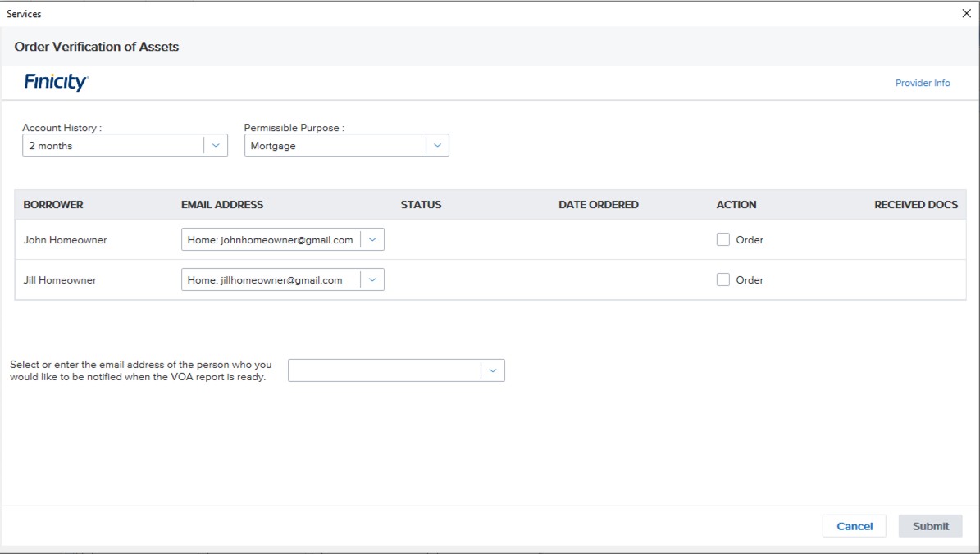This screenshot has width=980, height=554.
Task: Click the Finicity logo
Action: click(x=56, y=82)
